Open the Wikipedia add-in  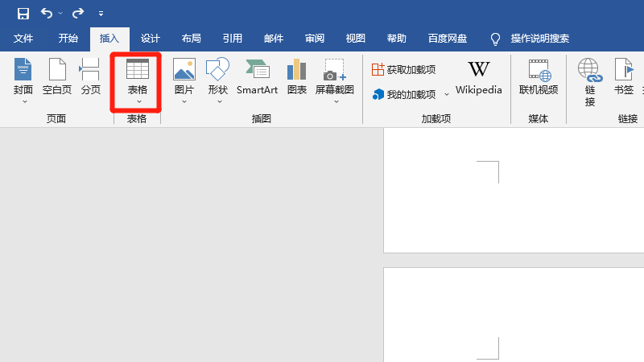478,78
